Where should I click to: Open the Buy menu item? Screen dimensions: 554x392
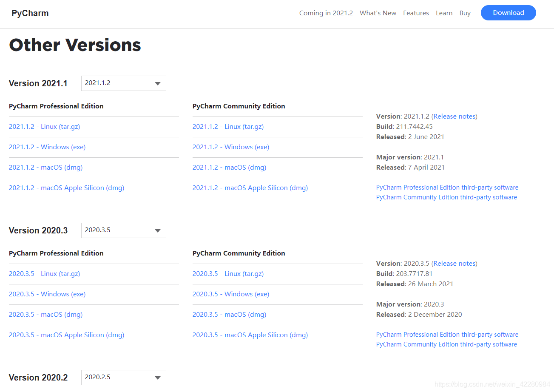coord(465,13)
